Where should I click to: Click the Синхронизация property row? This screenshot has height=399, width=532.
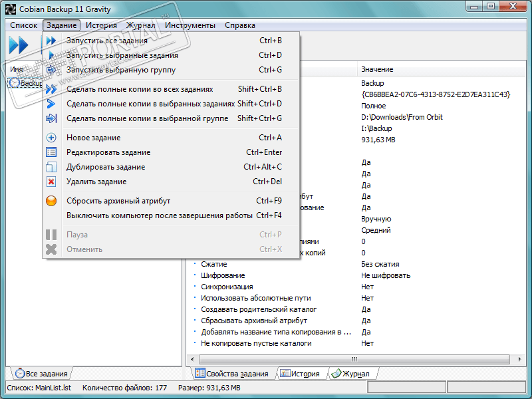pos(356,287)
